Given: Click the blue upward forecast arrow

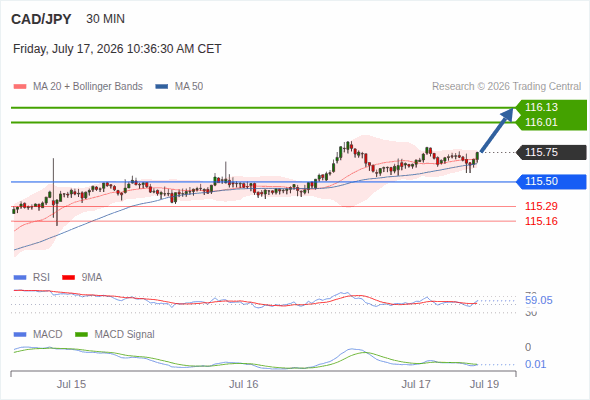Looking at the screenshot, I should (x=497, y=130).
